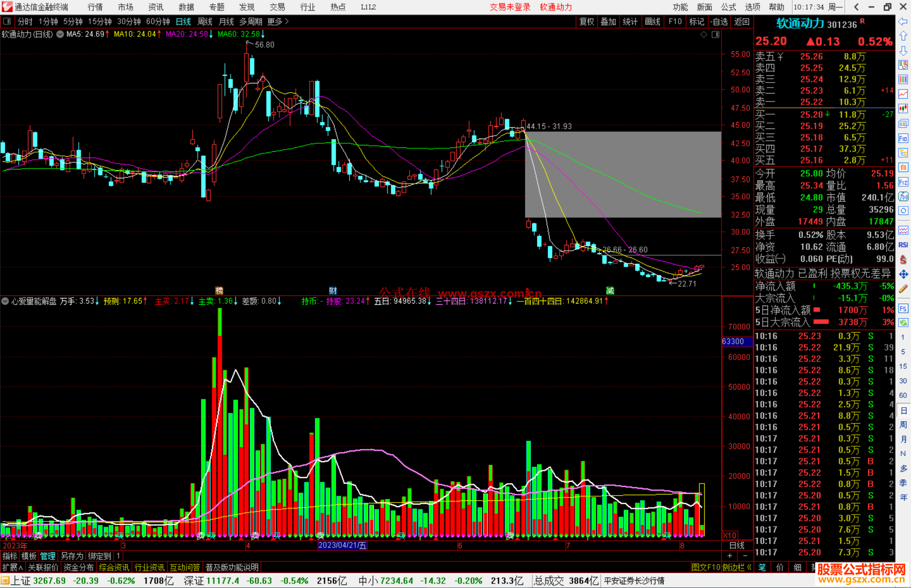
Task: Open the 资讯 top menu tab
Action: point(156,7)
